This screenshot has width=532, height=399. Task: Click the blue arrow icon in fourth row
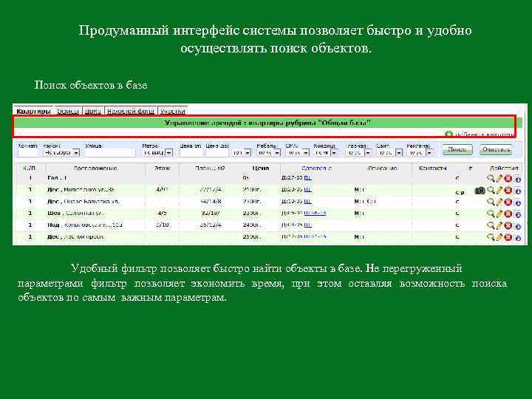[x=518, y=214]
